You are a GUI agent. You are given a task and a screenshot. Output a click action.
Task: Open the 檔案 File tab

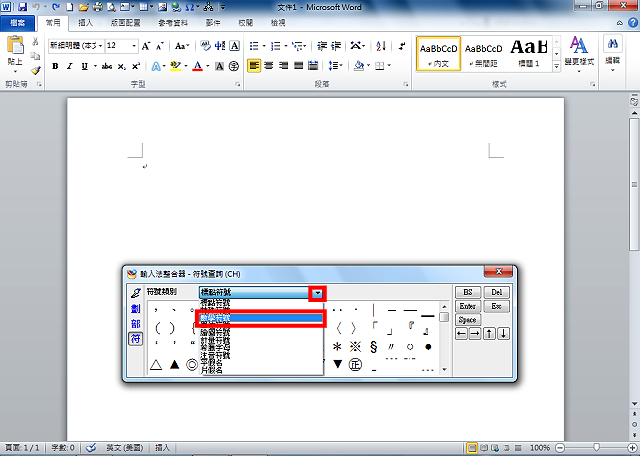(17, 23)
